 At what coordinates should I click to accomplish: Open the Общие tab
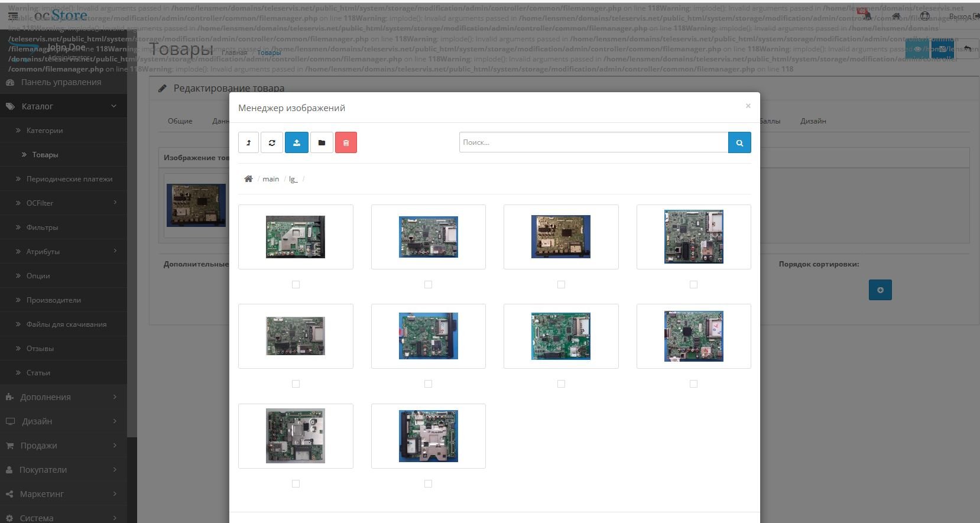click(180, 121)
